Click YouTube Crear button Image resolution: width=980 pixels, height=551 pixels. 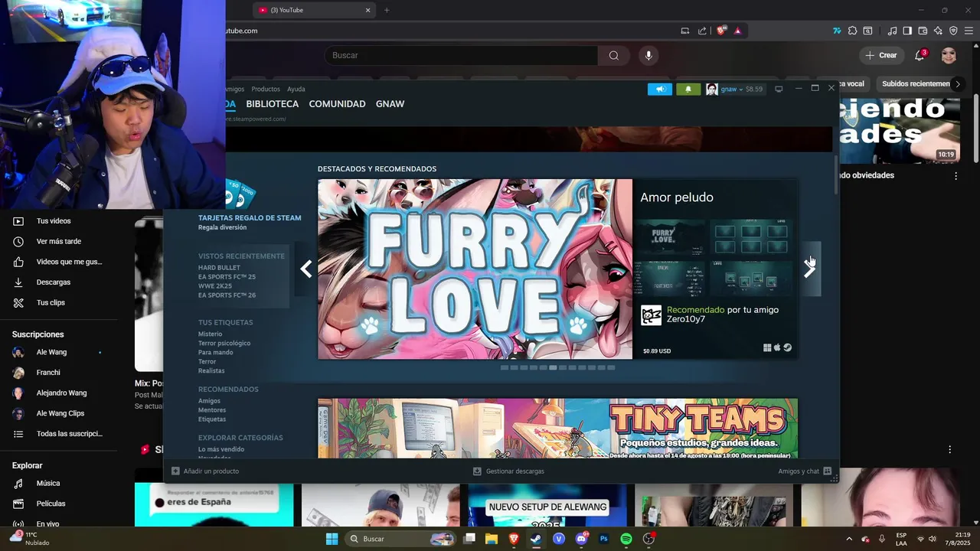(880, 55)
